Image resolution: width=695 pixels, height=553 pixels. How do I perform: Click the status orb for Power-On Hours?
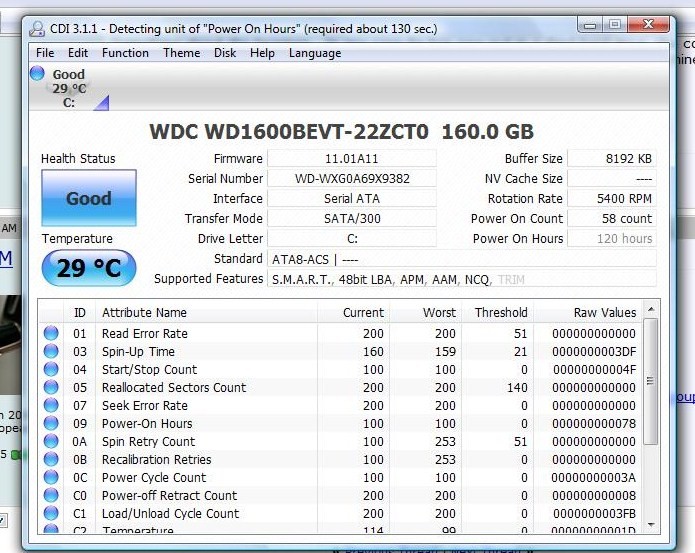coord(51,424)
